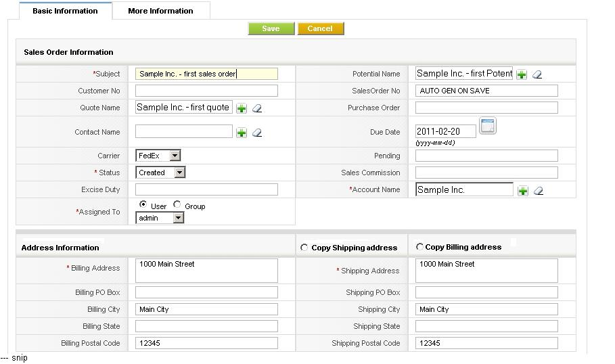Click the Billing Address text area
The height and width of the screenshot is (364, 615).
tap(207, 270)
